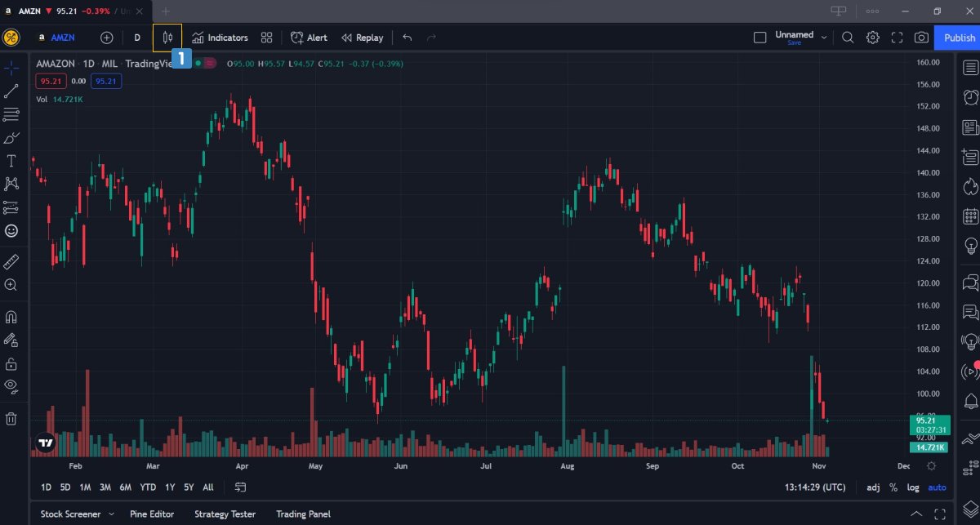
Task: Add a new browser tab
Action: pyautogui.click(x=167, y=11)
